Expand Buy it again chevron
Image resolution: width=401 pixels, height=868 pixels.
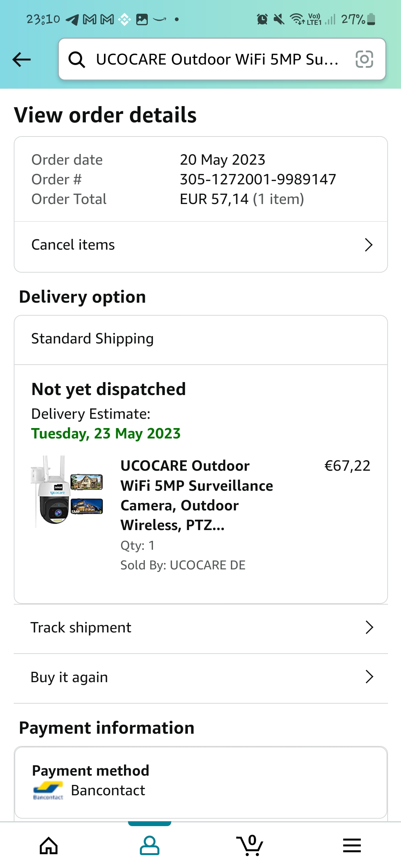tap(369, 677)
